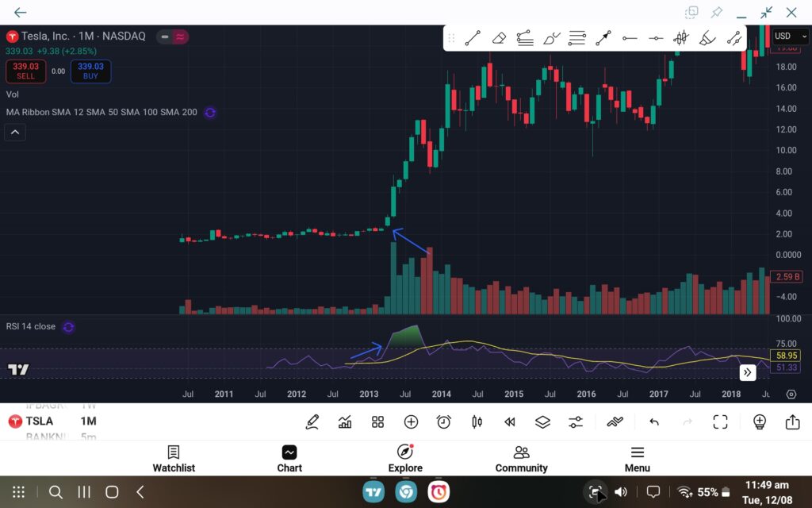Viewport: 812px width, 508px height.
Task: Publish an idea with lightbulb icon
Action: (x=760, y=422)
